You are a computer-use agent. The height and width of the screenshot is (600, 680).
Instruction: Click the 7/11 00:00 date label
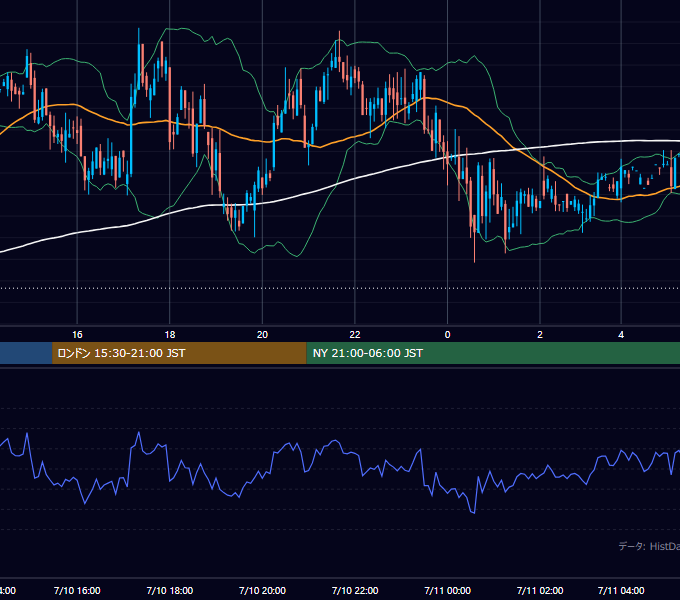point(448,590)
